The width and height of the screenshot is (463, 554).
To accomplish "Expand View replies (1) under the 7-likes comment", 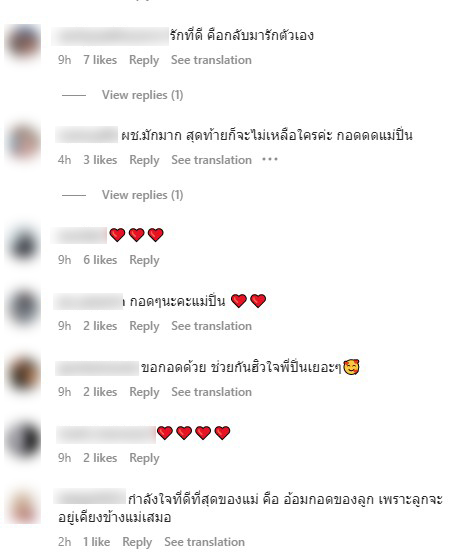I will (142, 95).
